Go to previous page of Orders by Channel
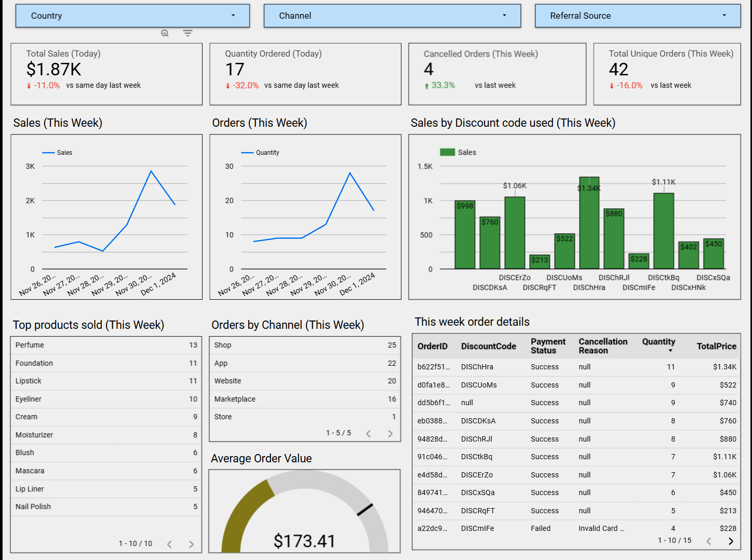The image size is (752, 560). click(x=368, y=434)
